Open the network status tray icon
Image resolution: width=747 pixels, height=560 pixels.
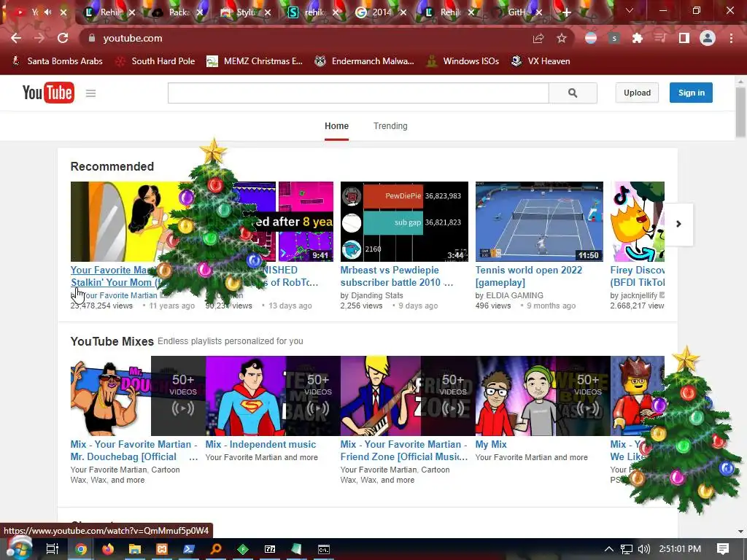627,549
